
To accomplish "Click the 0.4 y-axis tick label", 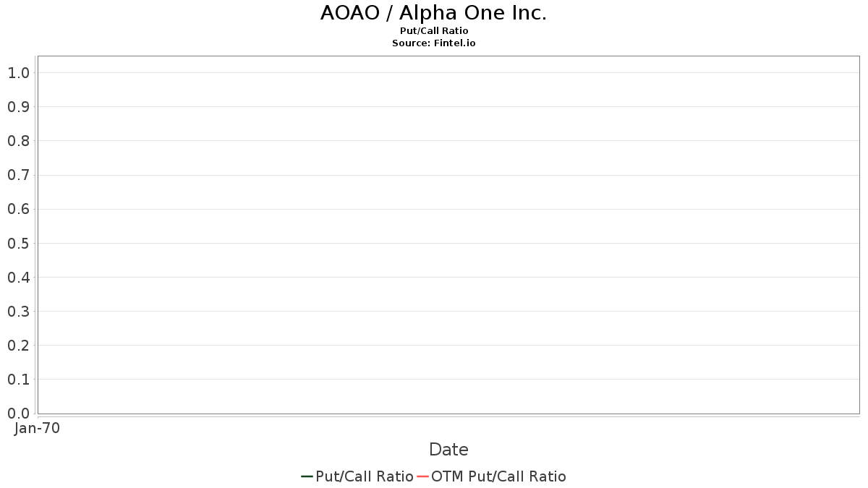I will tap(18, 277).
